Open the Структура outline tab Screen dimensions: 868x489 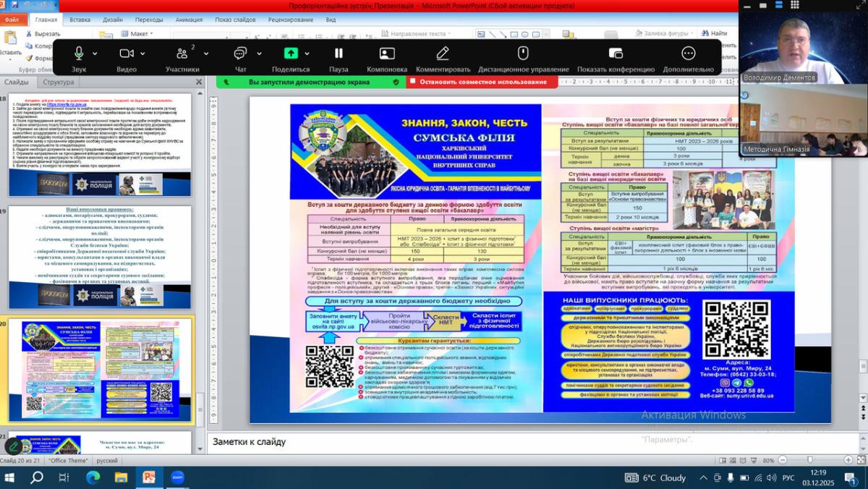click(x=58, y=82)
